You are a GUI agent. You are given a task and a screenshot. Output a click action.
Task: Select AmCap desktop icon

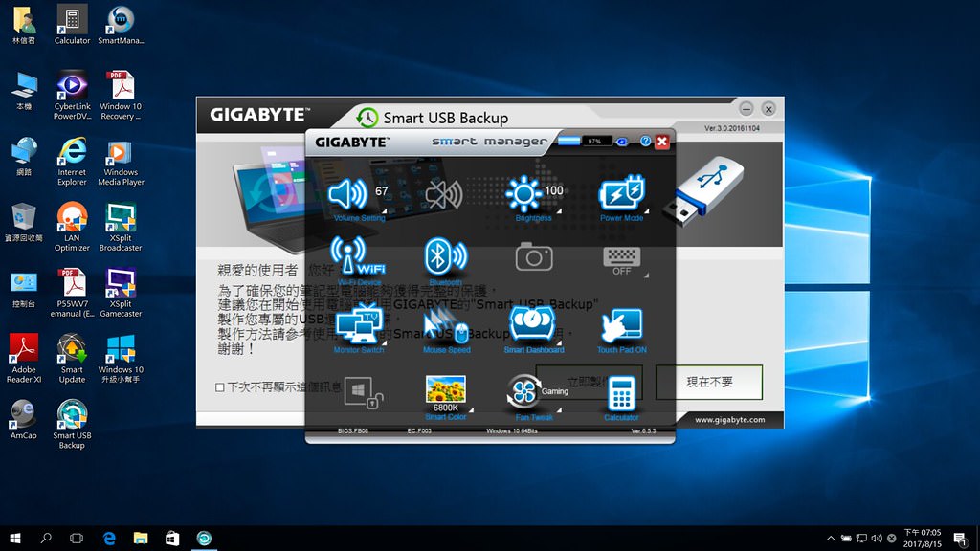click(x=24, y=420)
